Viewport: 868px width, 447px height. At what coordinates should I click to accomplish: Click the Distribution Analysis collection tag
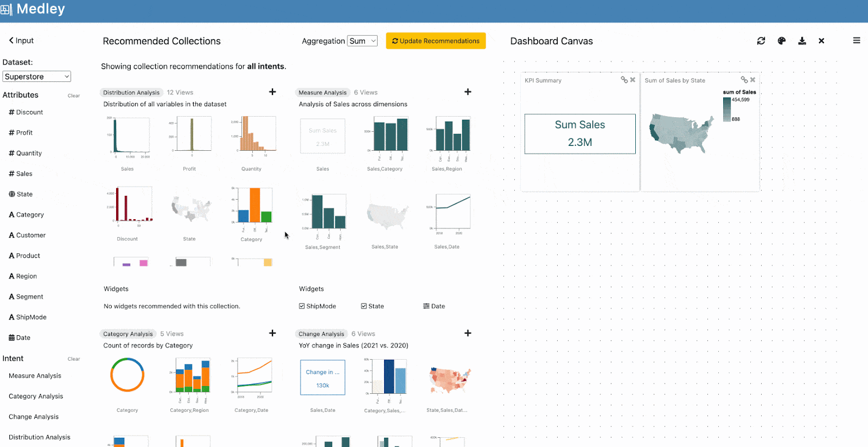(131, 93)
